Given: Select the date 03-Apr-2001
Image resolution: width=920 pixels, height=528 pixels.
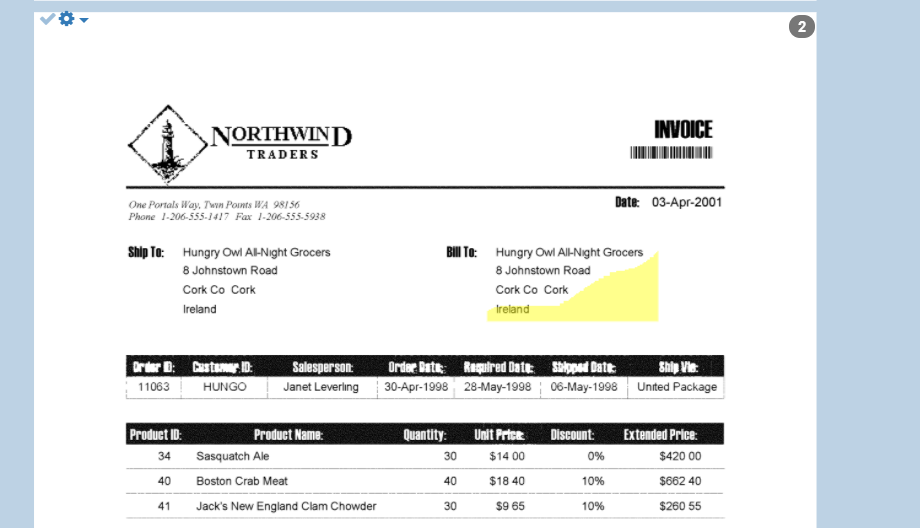Looking at the screenshot, I should (686, 202).
